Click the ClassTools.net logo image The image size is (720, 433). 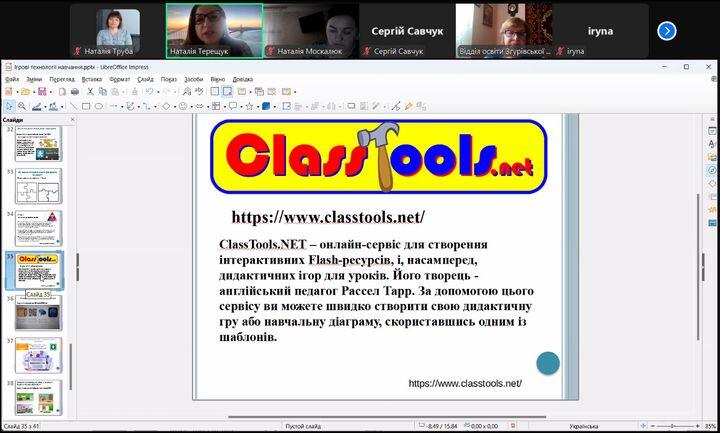(x=378, y=157)
